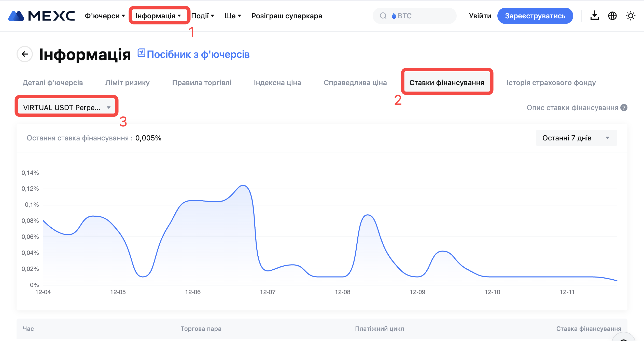
Task: Open the Інформація menu
Action: point(158,16)
